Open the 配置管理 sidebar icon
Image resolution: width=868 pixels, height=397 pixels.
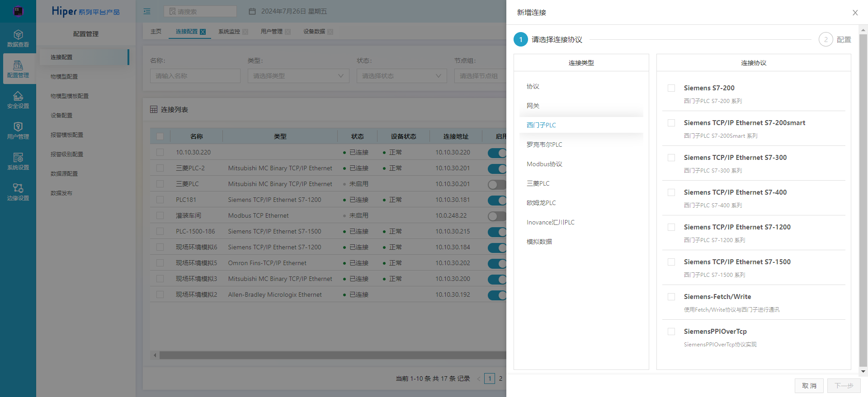point(18,69)
